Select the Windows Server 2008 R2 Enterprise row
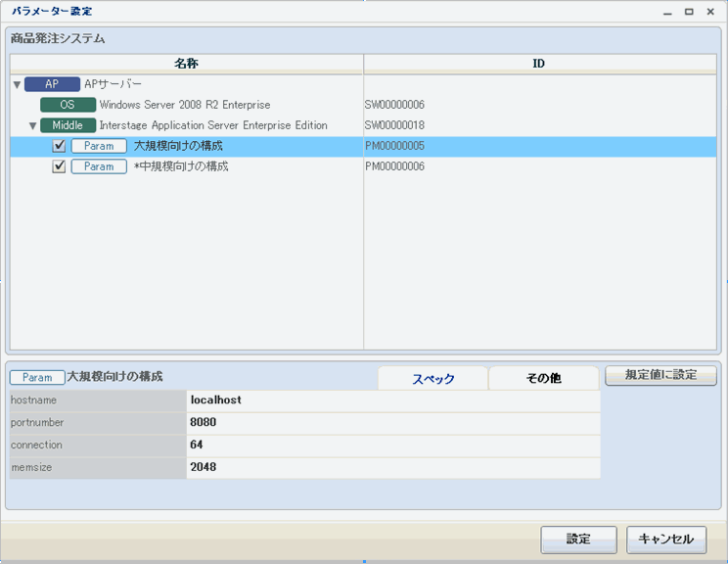 pyautogui.click(x=185, y=105)
